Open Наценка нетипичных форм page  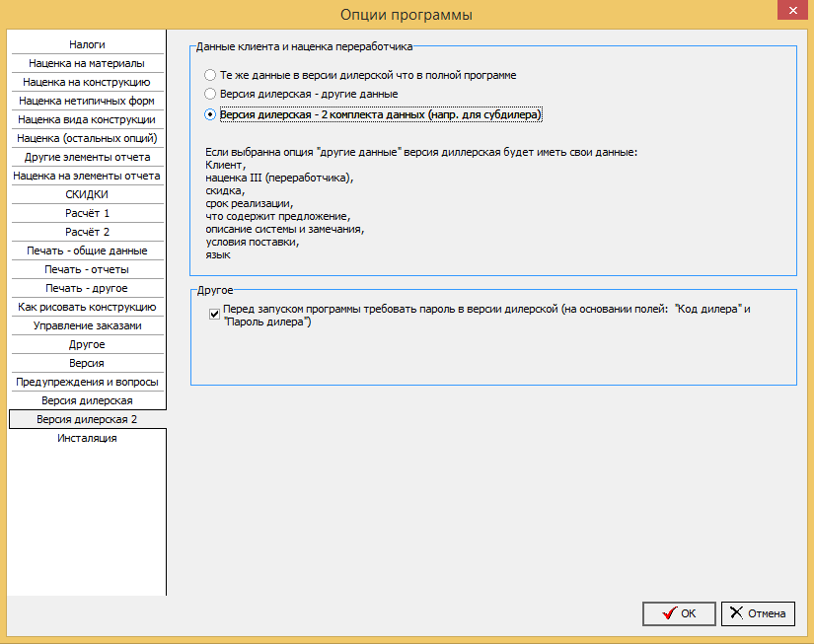(x=87, y=101)
